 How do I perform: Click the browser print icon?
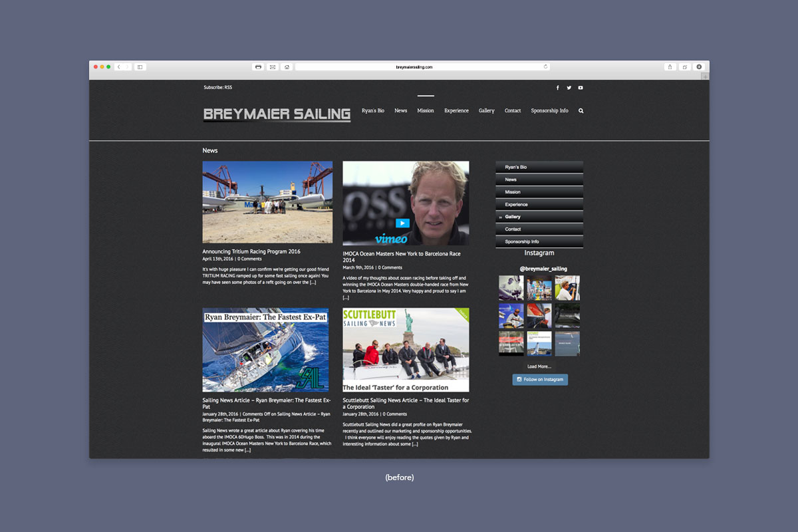[258, 67]
